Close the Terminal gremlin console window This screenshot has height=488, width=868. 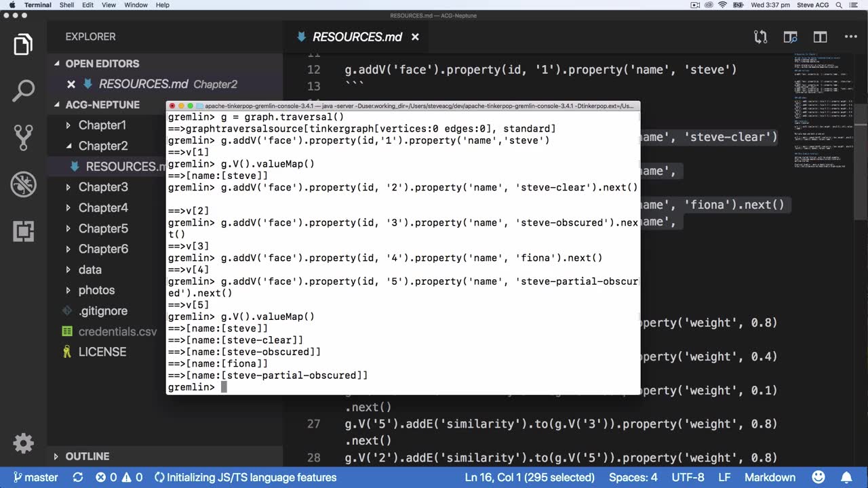pos(172,106)
